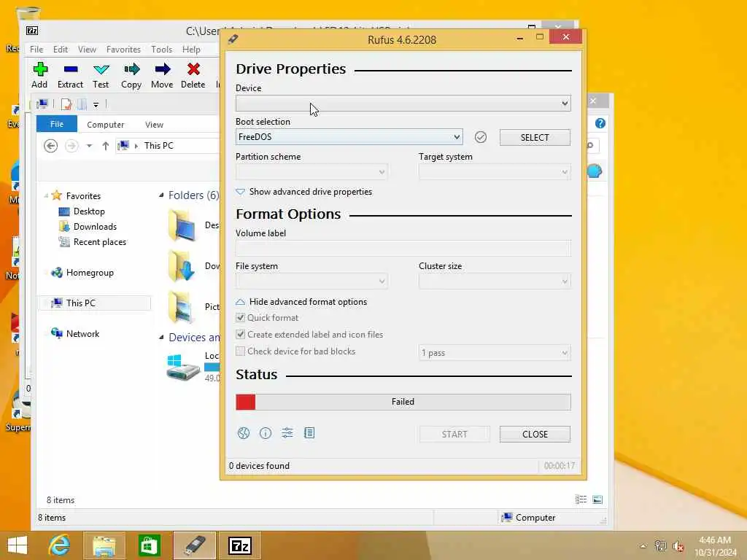The image size is (747, 560).
Task: Open the 7-Zip Favorites menu
Action: click(x=123, y=49)
